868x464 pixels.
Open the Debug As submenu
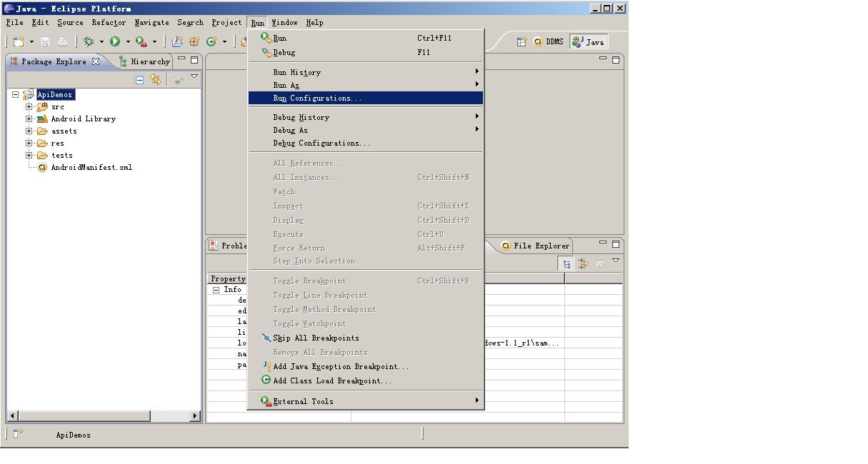(x=366, y=130)
